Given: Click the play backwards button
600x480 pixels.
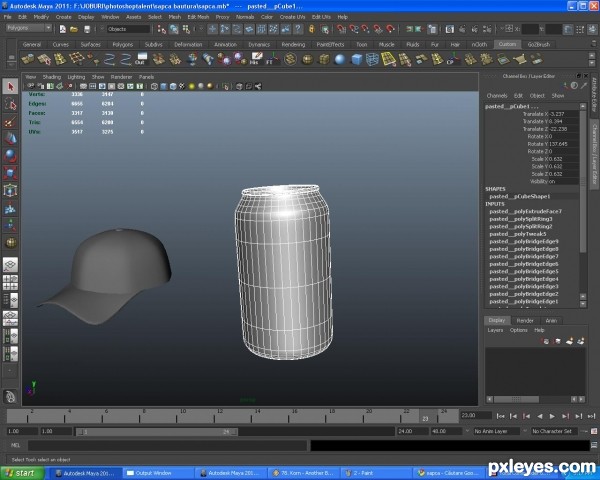Looking at the screenshot, I should coord(540,416).
